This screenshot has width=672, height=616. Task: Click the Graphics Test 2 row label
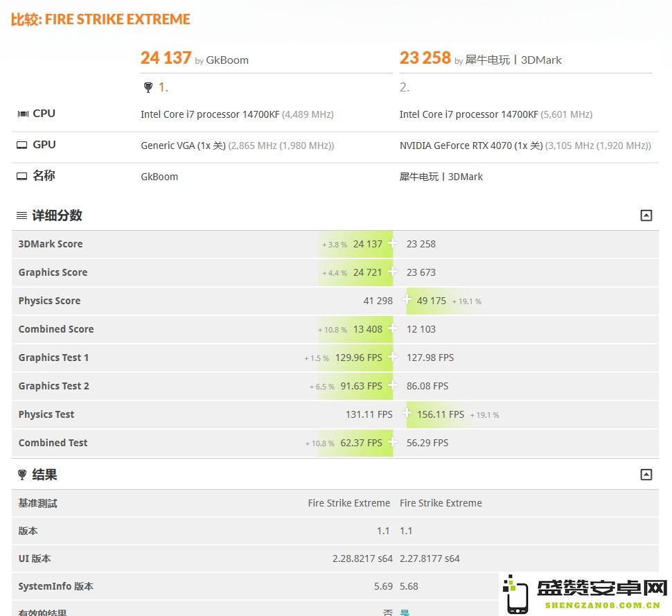tap(53, 386)
